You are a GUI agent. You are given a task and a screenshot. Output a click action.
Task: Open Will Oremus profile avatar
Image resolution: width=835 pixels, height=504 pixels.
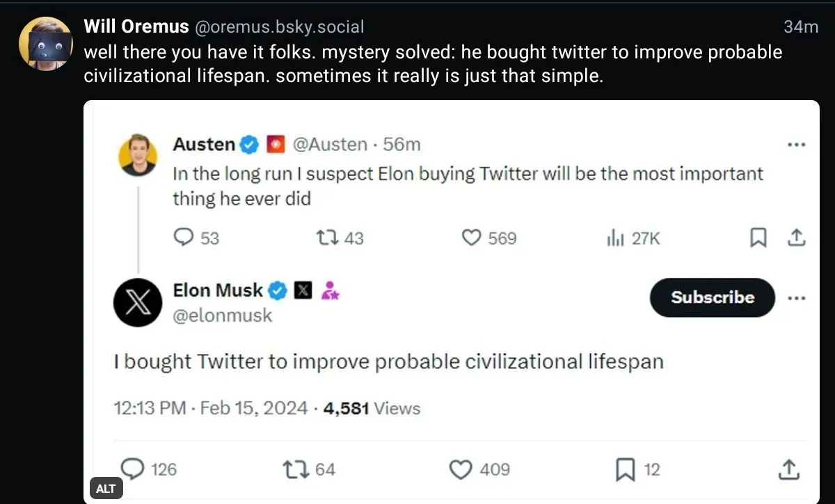coord(45,43)
